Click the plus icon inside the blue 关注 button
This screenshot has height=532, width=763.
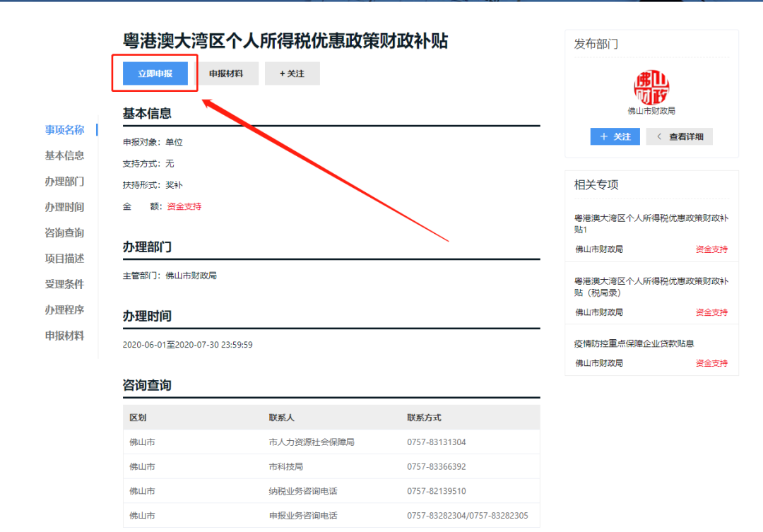pos(605,136)
